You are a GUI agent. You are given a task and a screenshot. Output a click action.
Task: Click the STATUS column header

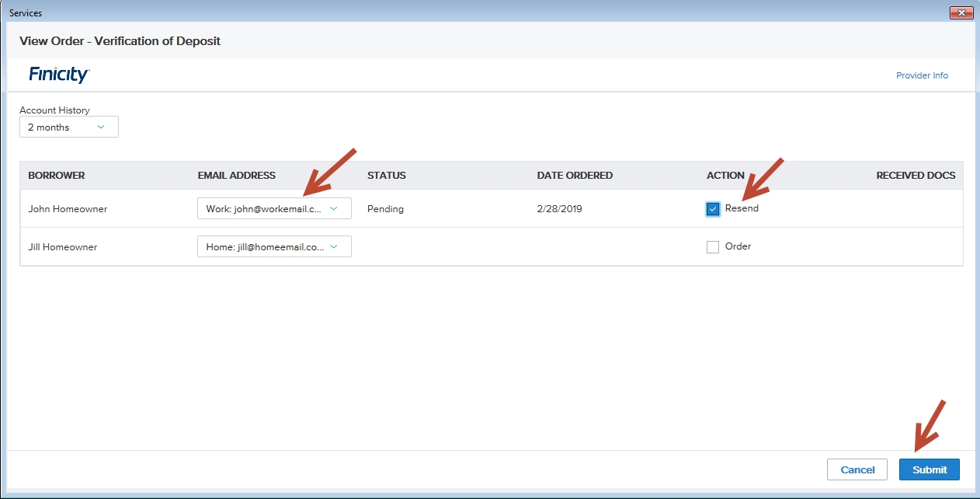click(387, 176)
